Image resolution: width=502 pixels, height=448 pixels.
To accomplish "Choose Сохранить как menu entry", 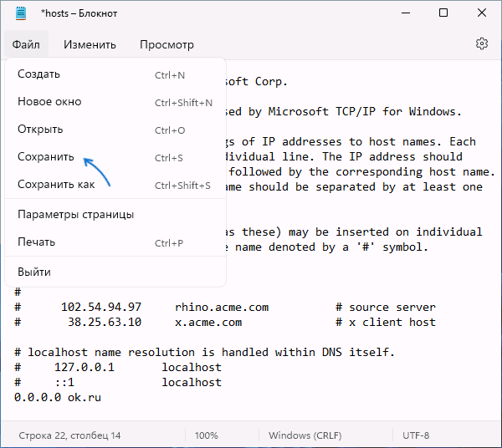I will click(x=56, y=185).
